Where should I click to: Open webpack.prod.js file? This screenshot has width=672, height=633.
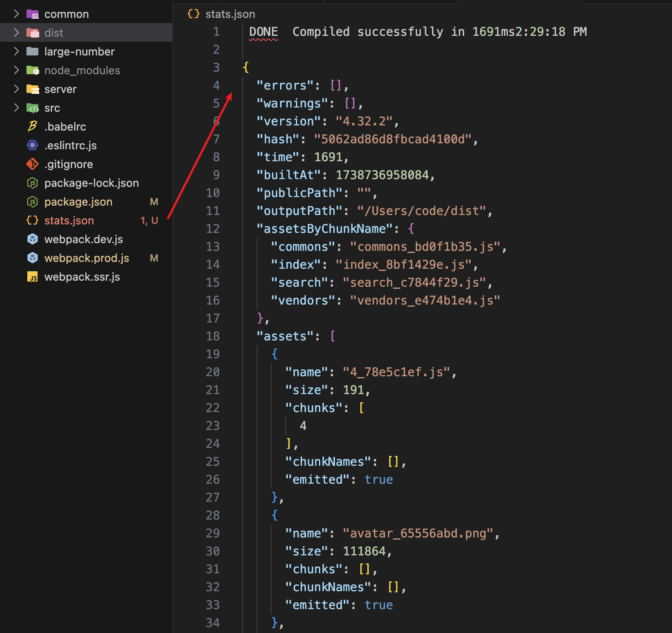[87, 258]
